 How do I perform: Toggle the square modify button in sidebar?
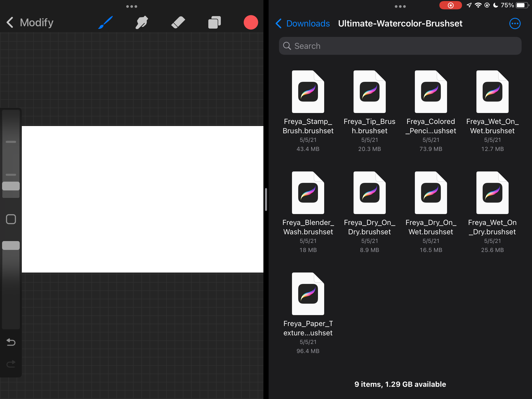pyautogui.click(x=11, y=219)
